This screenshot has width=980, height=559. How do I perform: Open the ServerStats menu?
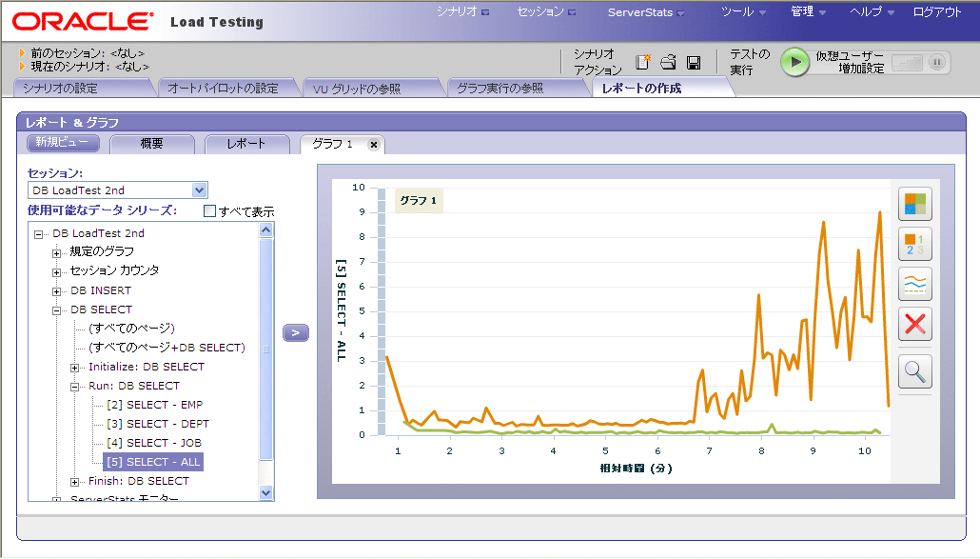[x=646, y=11]
